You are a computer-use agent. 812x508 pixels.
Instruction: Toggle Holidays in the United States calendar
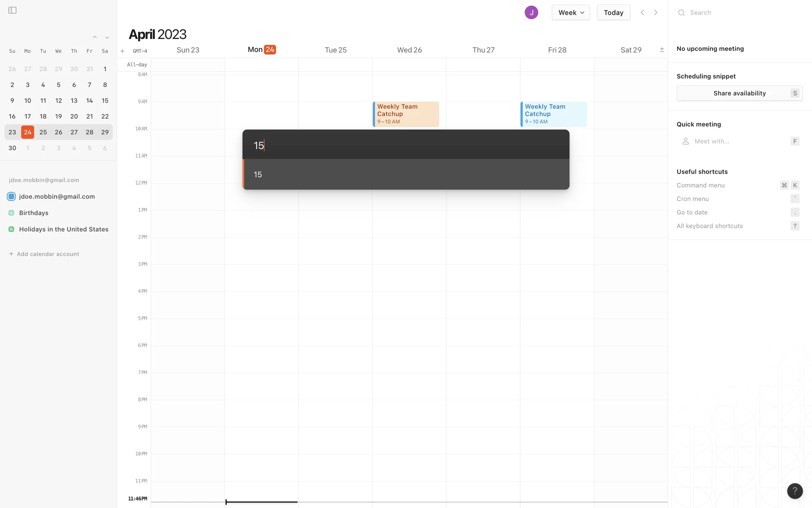[11, 229]
